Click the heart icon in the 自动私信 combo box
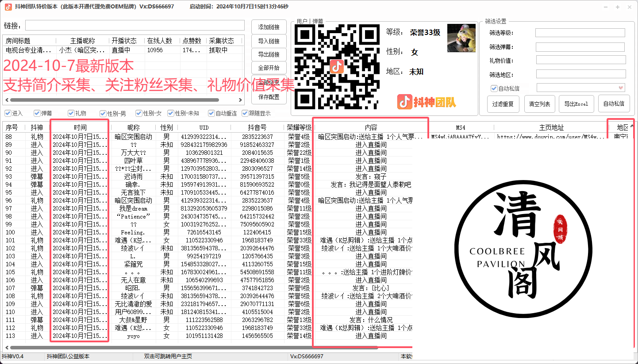This screenshot has width=638, height=364. [621, 88]
